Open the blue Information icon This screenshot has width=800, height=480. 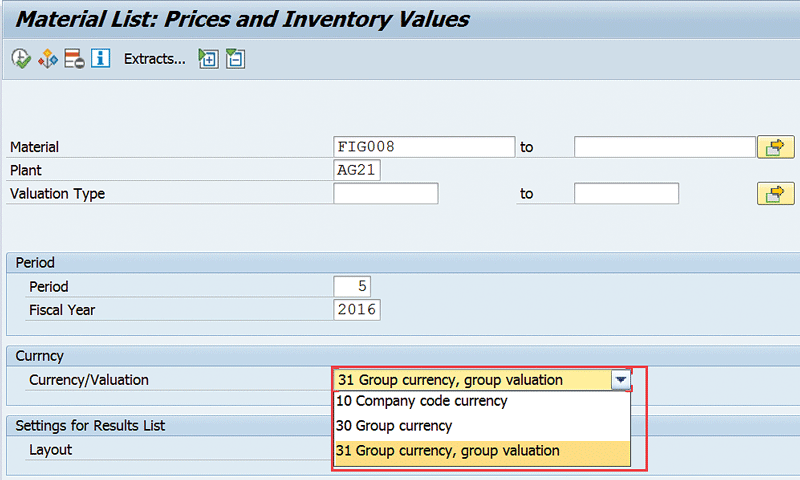pyautogui.click(x=100, y=59)
